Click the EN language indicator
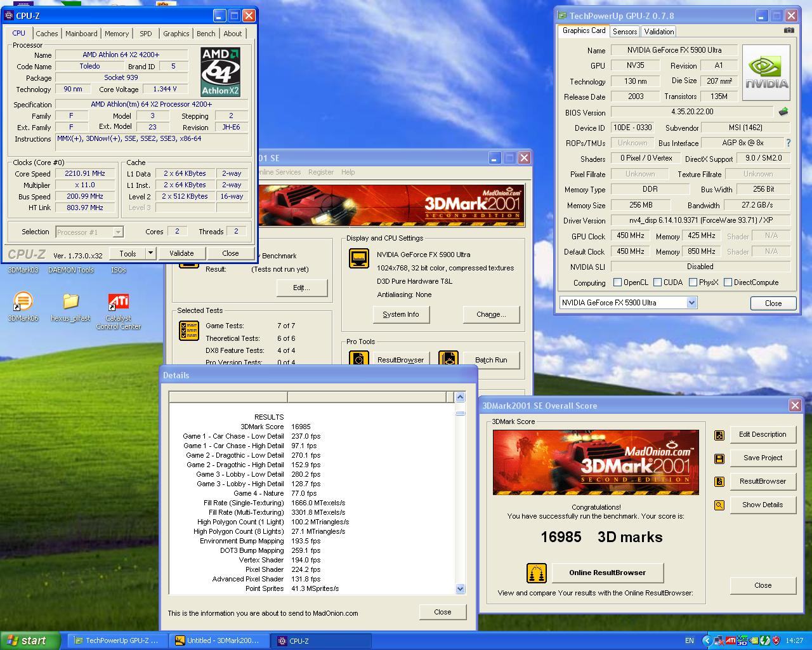 pyautogui.click(x=689, y=640)
